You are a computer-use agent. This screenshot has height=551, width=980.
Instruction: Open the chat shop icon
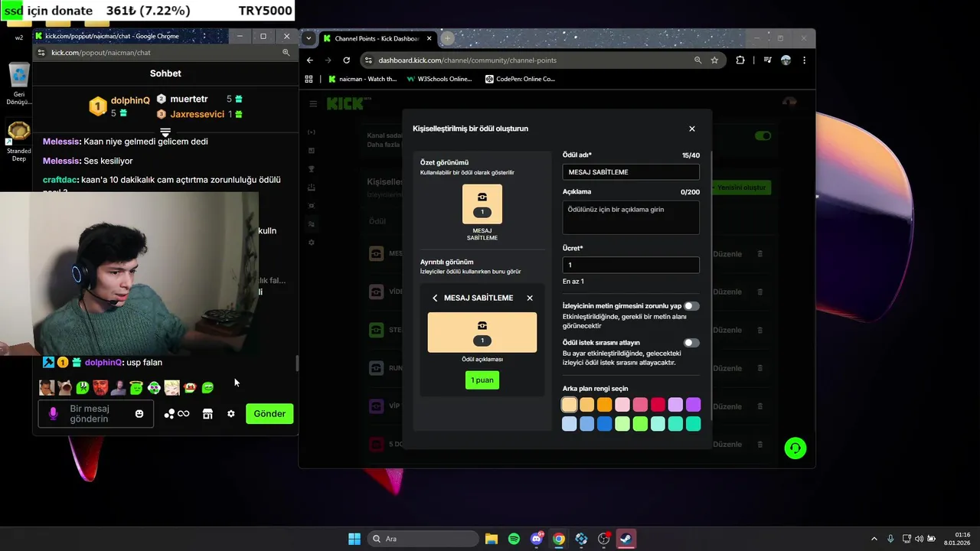[207, 414]
